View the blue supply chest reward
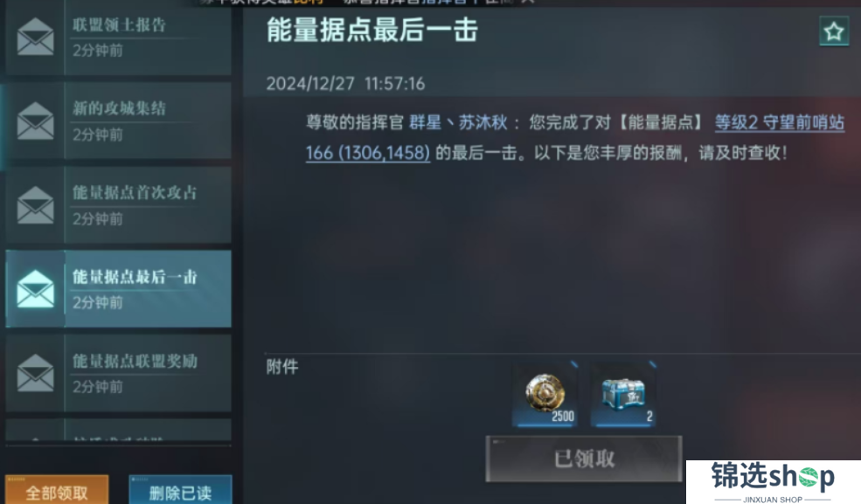 point(623,395)
